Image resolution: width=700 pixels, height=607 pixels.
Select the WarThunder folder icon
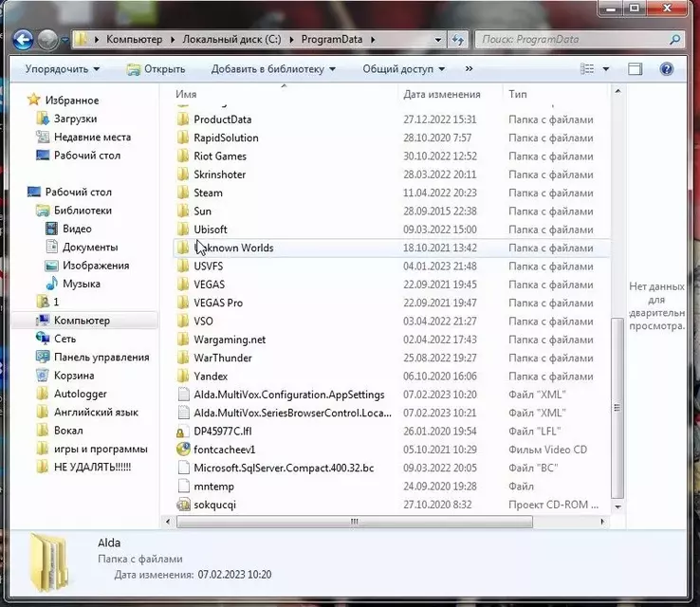point(183,358)
